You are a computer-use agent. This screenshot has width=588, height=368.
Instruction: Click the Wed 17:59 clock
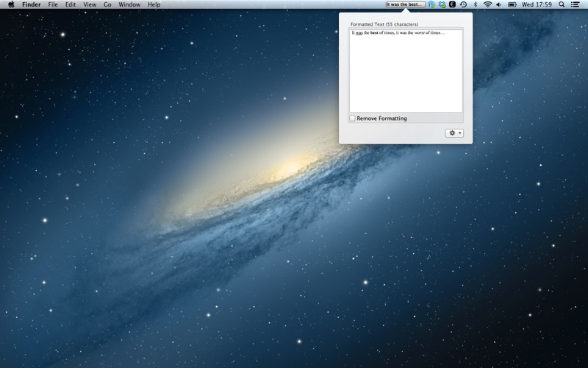[x=537, y=4]
